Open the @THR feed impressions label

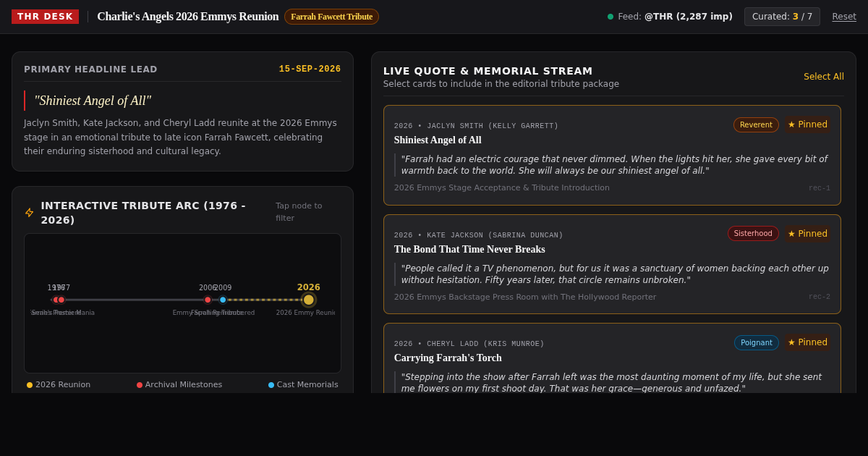point(675,17)
